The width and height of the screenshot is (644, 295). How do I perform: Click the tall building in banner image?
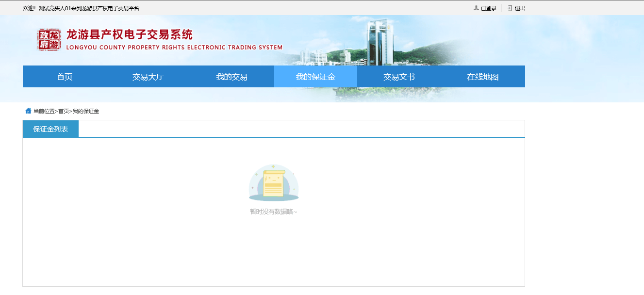point(380,43)
